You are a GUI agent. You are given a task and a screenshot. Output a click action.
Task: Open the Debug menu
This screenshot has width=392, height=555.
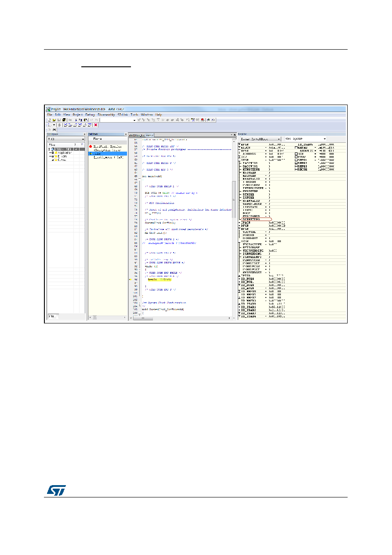tap(90, 114)
